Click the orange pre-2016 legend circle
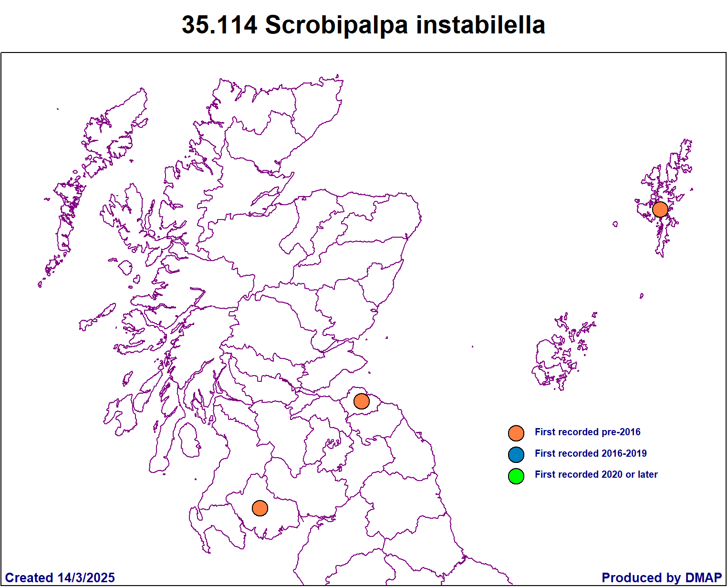The height and width of the screenshot is (587, 728). [516, 433]
